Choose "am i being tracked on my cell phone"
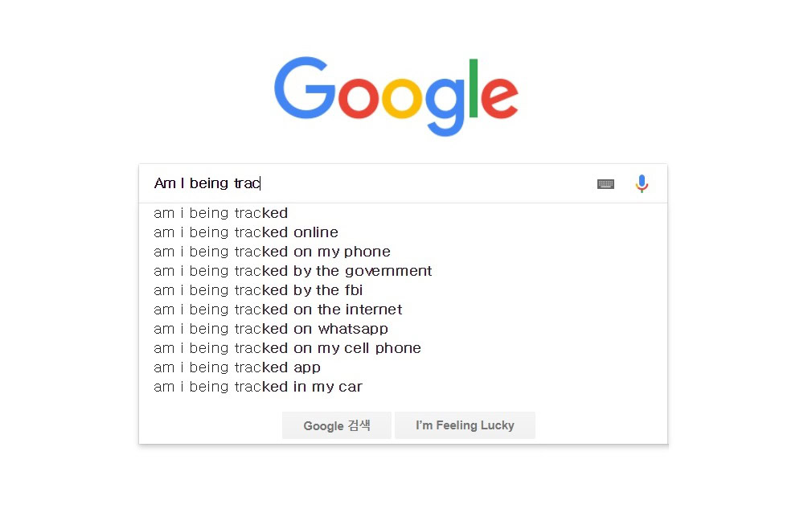 pos(287,348)
